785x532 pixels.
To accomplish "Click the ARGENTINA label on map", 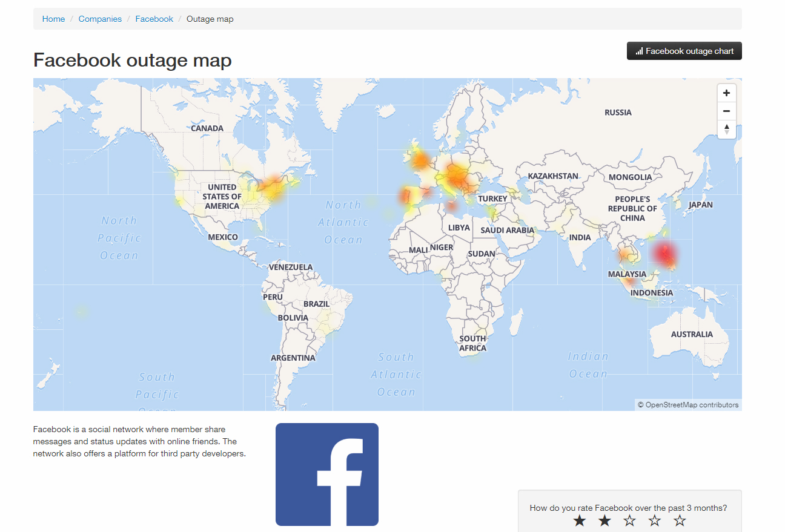I will coord(293,358).
